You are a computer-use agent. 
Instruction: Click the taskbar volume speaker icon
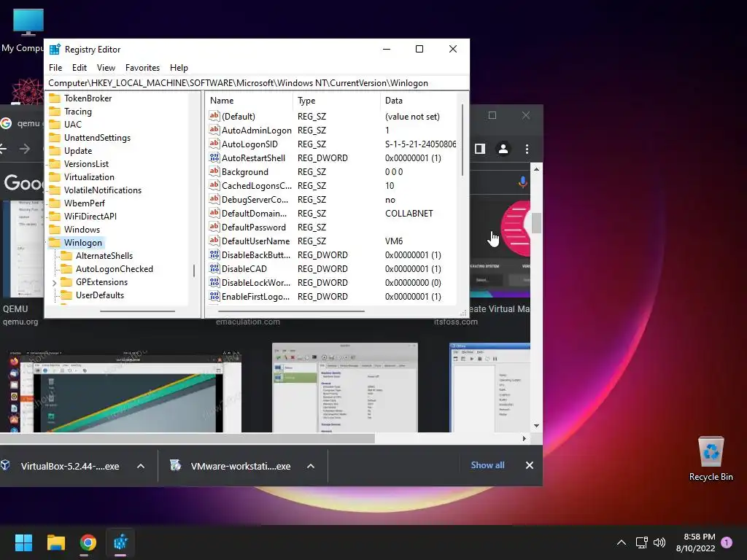(659, 542)
